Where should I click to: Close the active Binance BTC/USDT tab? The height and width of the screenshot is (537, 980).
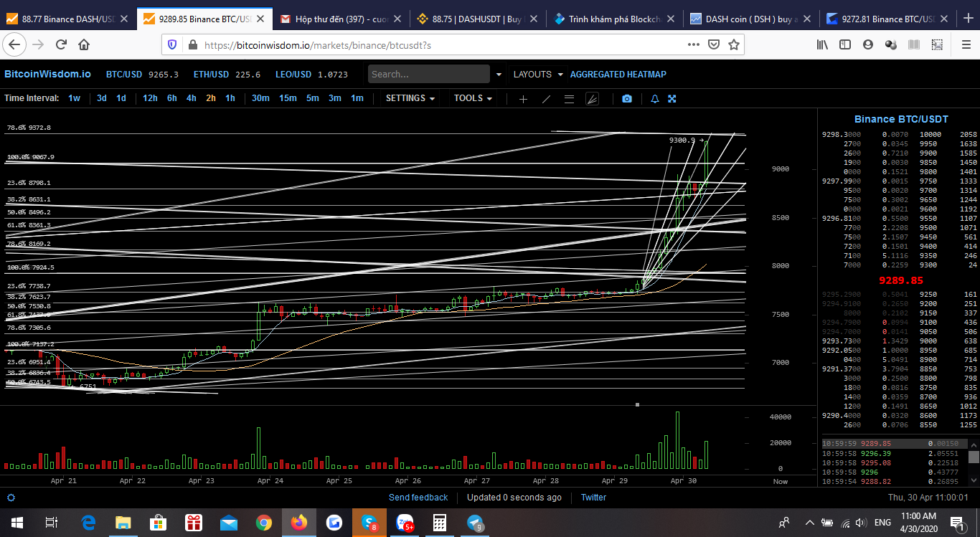pyautogui.click(x=261, y=19)
